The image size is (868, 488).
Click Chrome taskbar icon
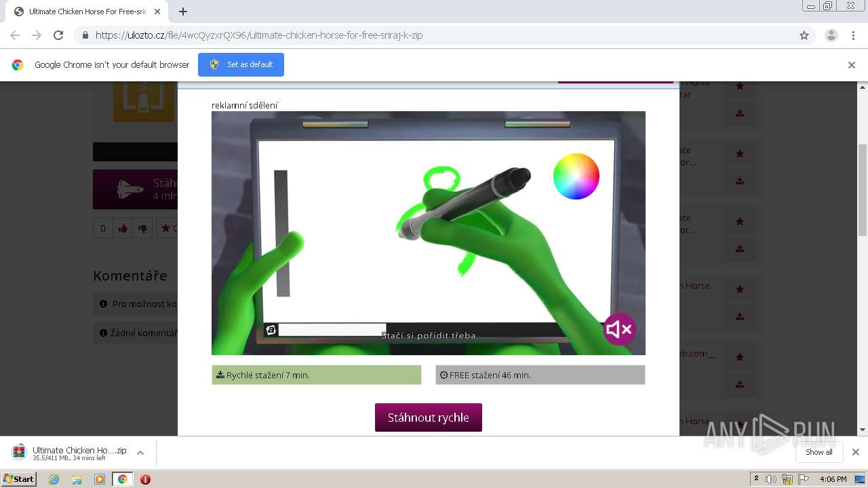point(123,479)
